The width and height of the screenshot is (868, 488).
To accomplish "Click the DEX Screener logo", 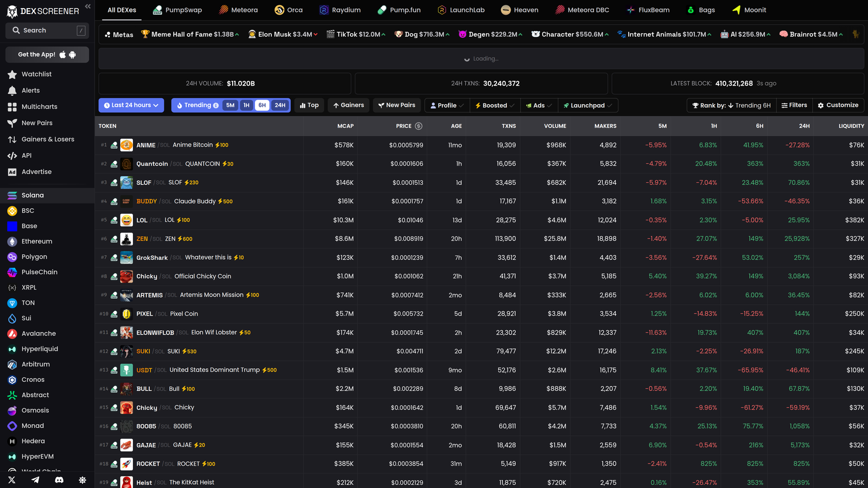I will [x=43, y=11].
